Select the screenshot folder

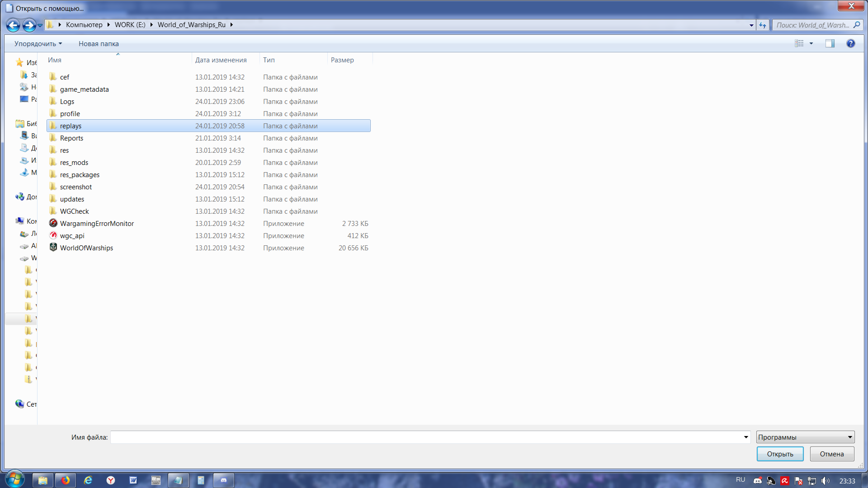209,187
